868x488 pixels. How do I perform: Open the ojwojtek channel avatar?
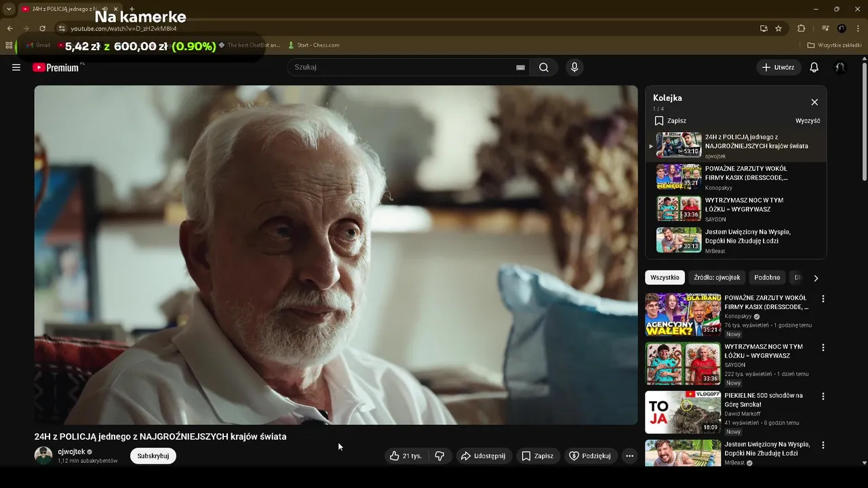pos(43,455)
